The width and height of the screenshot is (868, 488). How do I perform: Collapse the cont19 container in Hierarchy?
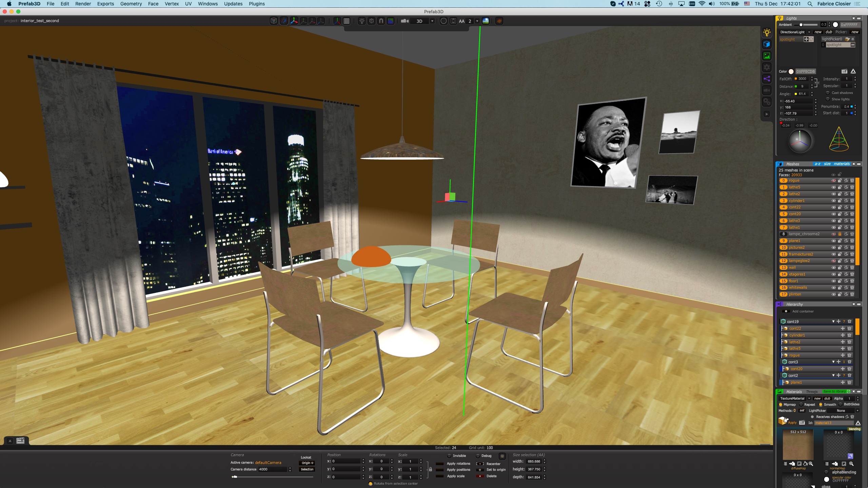click(833, 322)
